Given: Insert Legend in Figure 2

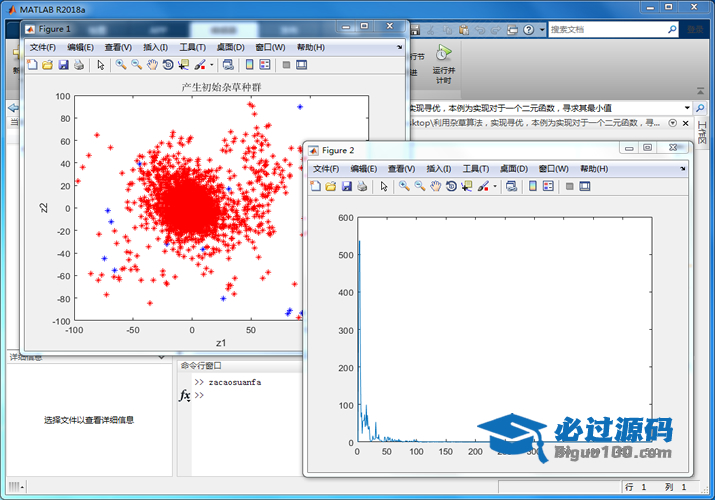Looking at the screenshot, I should click(548, 186).
